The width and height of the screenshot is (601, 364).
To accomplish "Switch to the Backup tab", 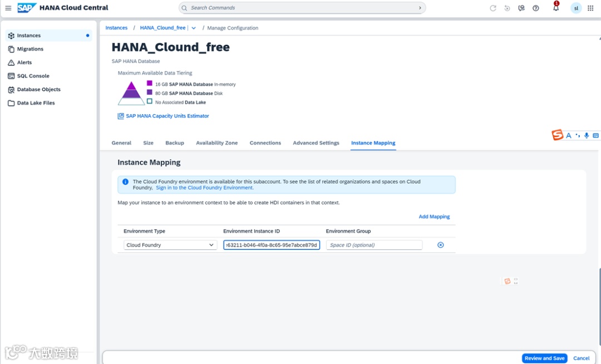I will pos(175,143).
